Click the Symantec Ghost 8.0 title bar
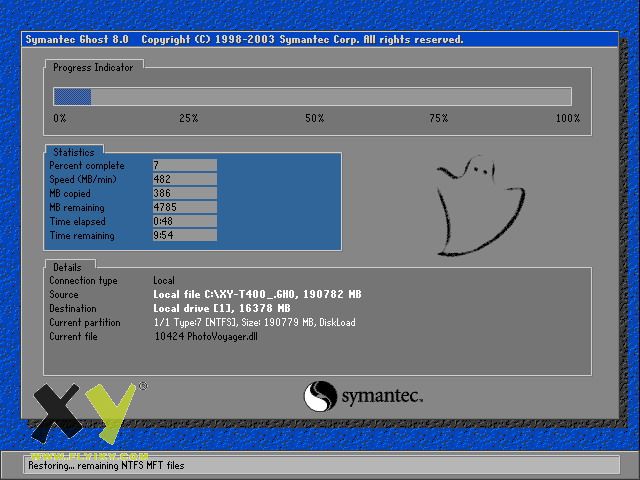Image resolution: width=640 pixels, height=480 pixels. click(320, 40)
